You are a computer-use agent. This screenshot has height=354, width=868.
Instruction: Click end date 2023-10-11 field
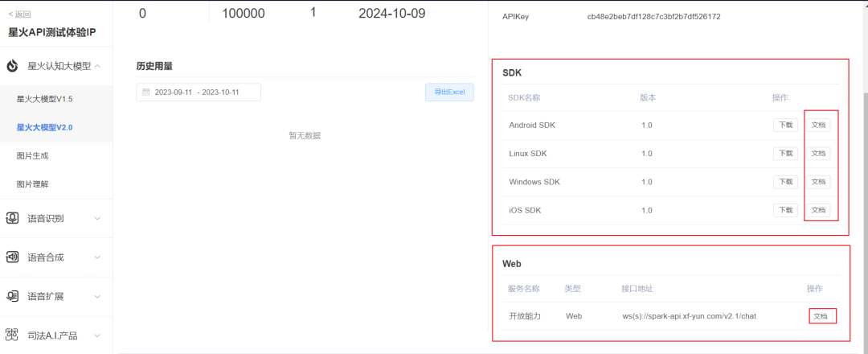tap(220, 92)
